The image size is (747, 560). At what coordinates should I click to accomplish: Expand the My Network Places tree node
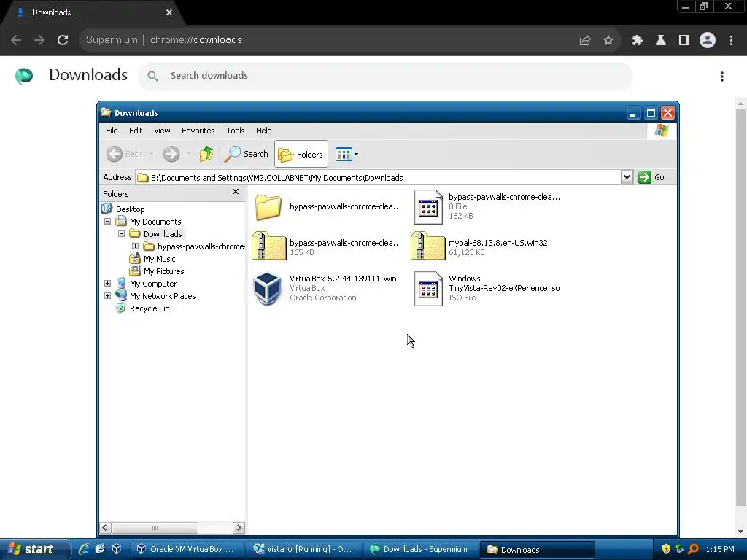tap(108, 296)
